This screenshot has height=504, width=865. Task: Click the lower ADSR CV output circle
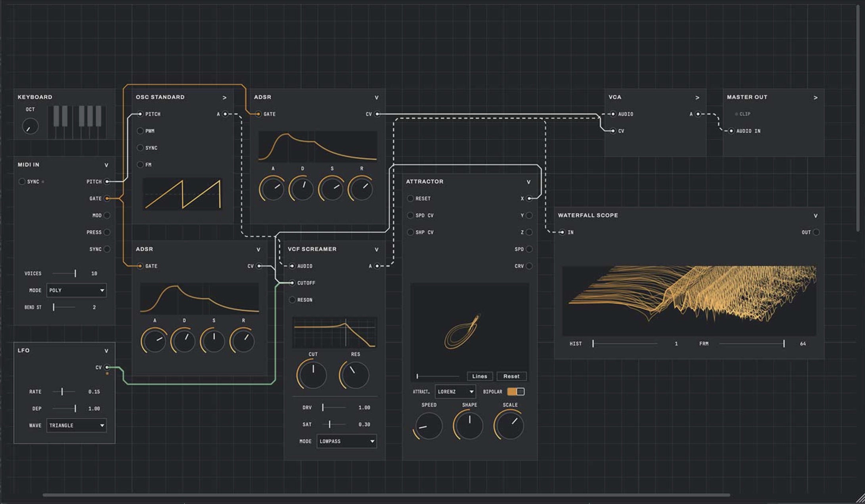point(259,266)
